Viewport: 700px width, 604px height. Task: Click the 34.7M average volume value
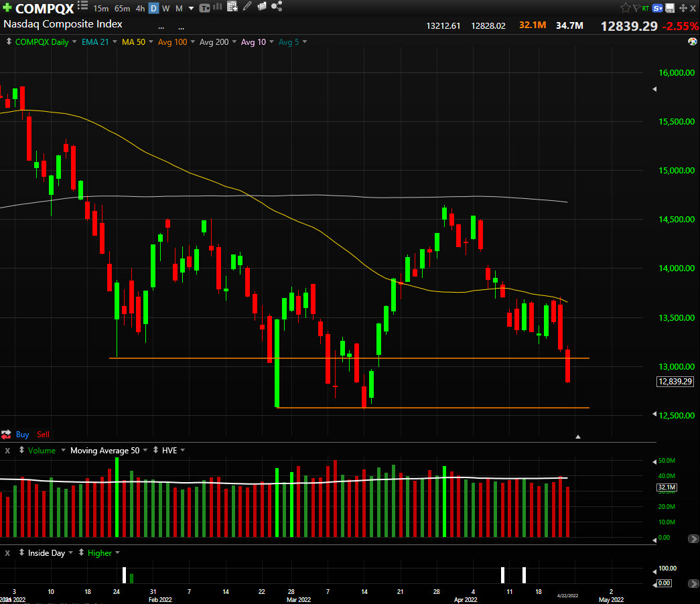pos(569,25)
